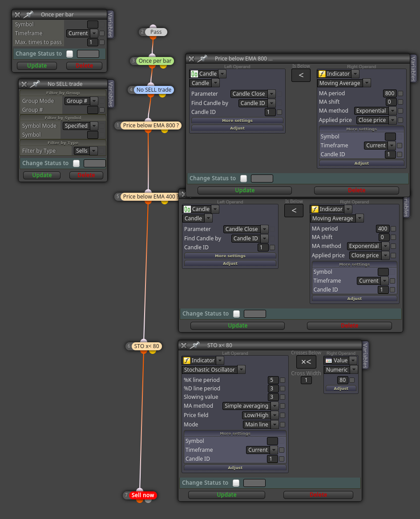Toggle Change Status checkbox in STO panel
The image size is (420, 519).
click(x=236, y=483)
